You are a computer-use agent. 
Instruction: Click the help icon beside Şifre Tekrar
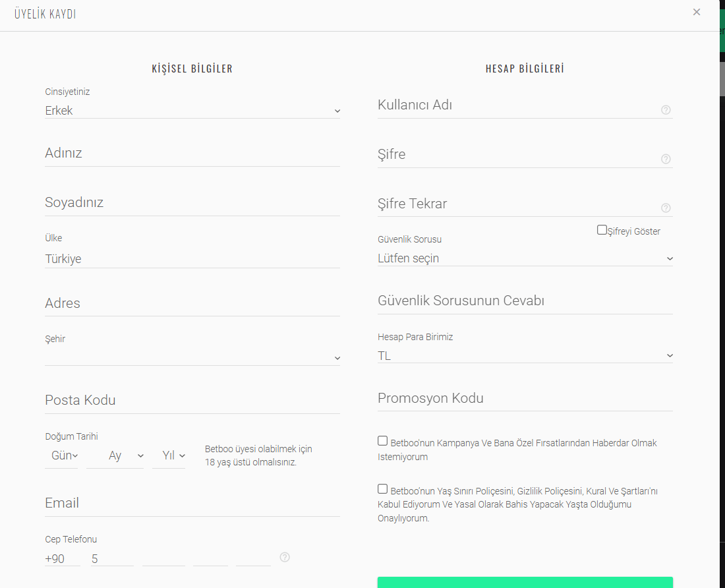pos(666,208)
